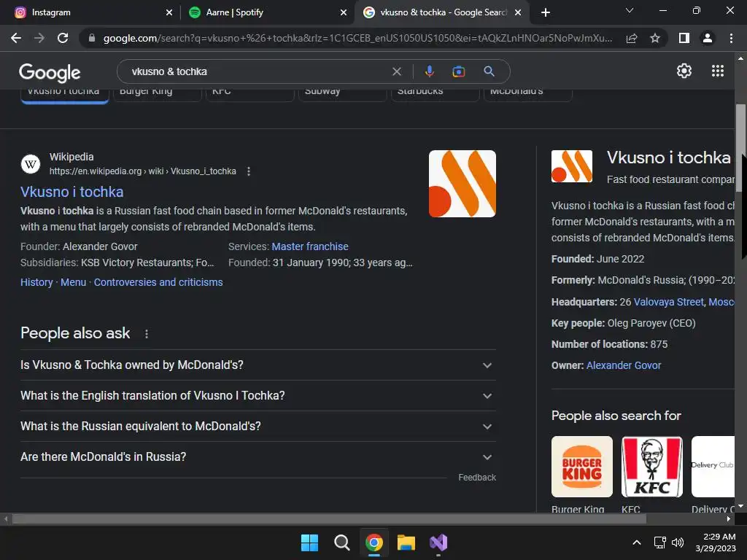Open the Burger King thumbnail
747x560 pixels.
[581, 467]
